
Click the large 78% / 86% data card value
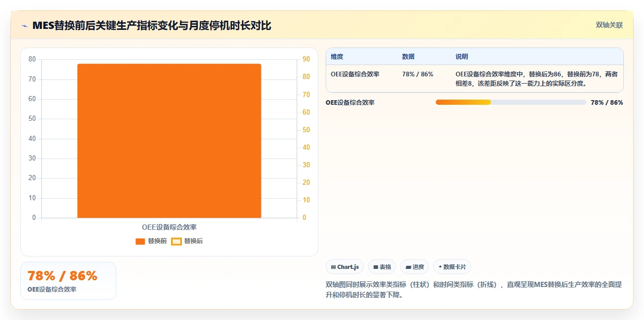tap(63, 276)
